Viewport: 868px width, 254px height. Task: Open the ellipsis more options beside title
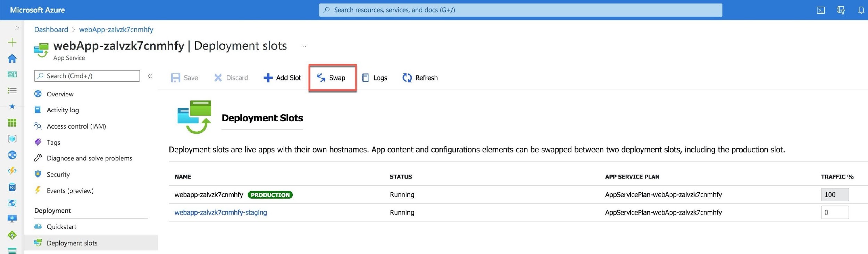pyautogui.click(x=303, y=46)
